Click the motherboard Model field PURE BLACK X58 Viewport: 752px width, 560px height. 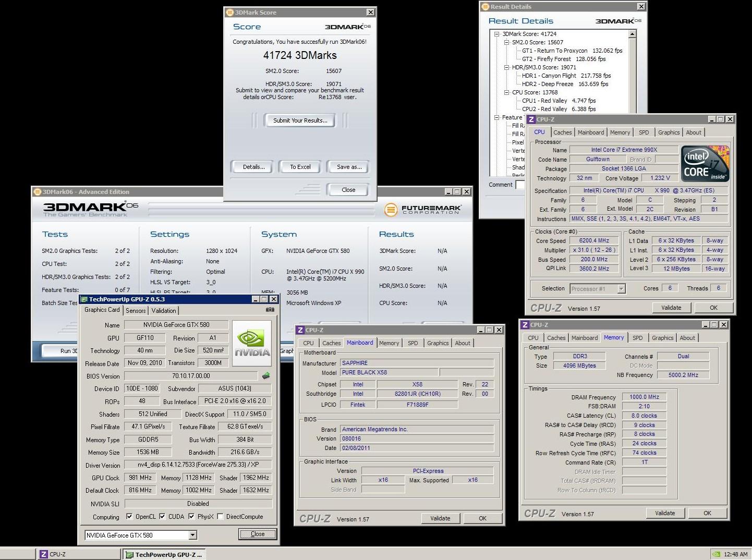pos(389,372)
